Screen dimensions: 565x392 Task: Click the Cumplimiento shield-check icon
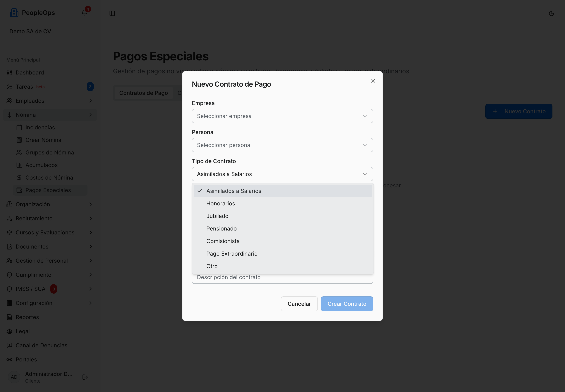pos(9,275)
